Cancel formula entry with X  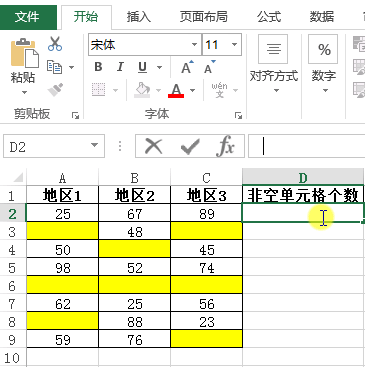(x=154, y=146)
